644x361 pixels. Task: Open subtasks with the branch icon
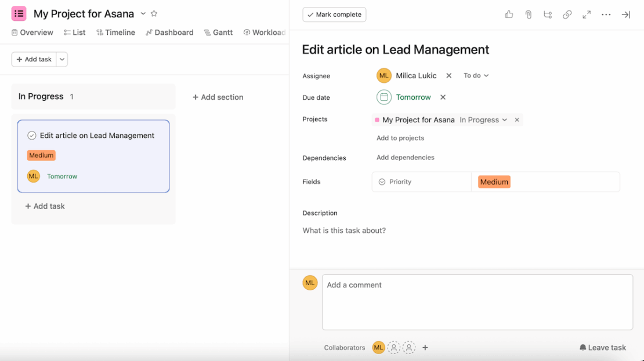[548, 14]
